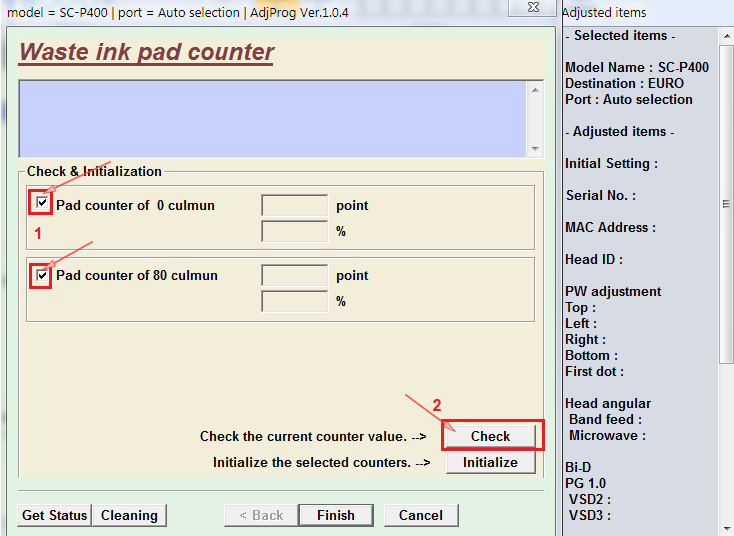Click the 'Port : Auto selection' text
Viewport: 734px width, 536px height.
tap(629, 99)
